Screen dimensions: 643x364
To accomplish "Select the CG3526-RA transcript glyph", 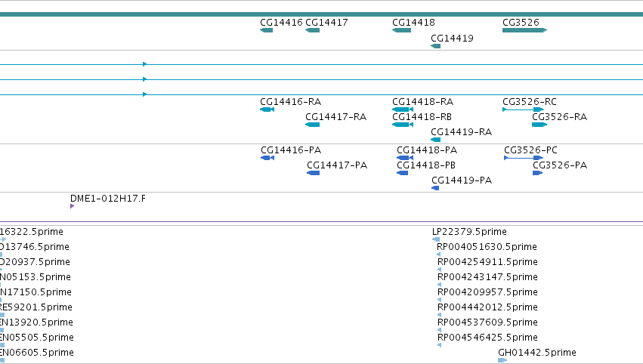I will click(539, 125).
